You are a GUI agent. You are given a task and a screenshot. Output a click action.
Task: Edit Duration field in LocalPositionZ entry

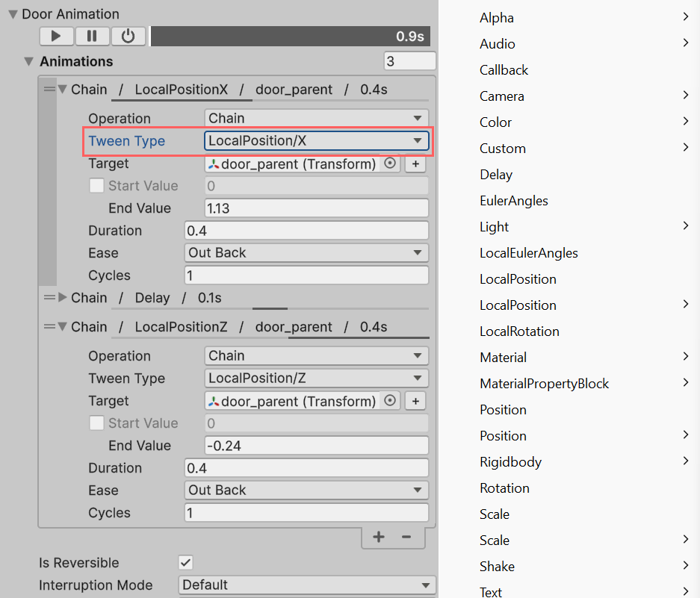click(307, 468)
